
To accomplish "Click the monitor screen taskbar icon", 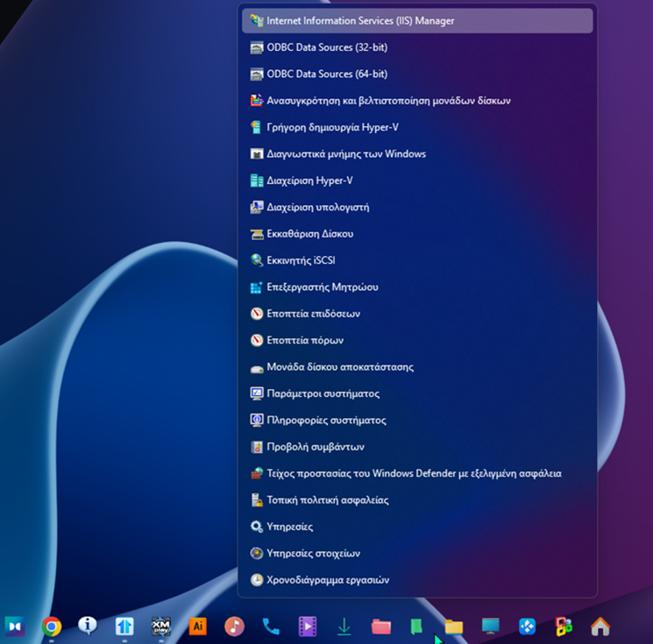I will [491, 626].
